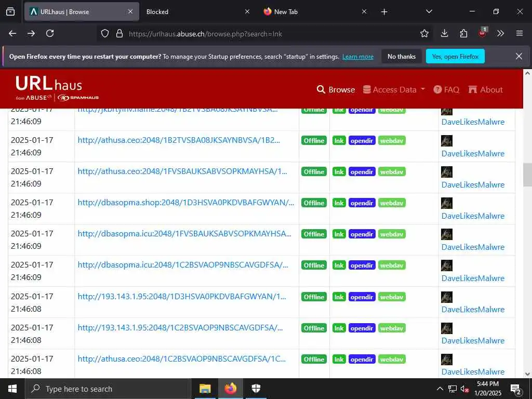
Task: Switch to the New Tab tab
Action: [x=315, y=12]
